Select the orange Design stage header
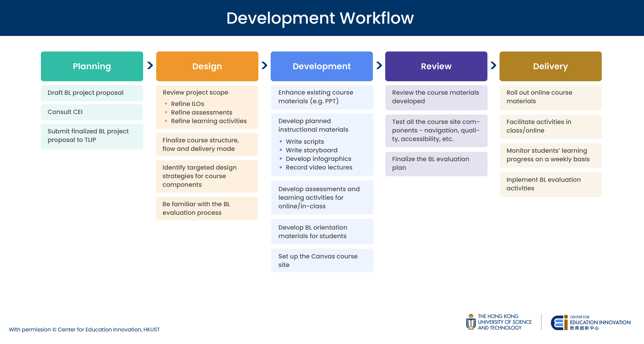This screenshot has width=644, height=344. tap(207, 66)
